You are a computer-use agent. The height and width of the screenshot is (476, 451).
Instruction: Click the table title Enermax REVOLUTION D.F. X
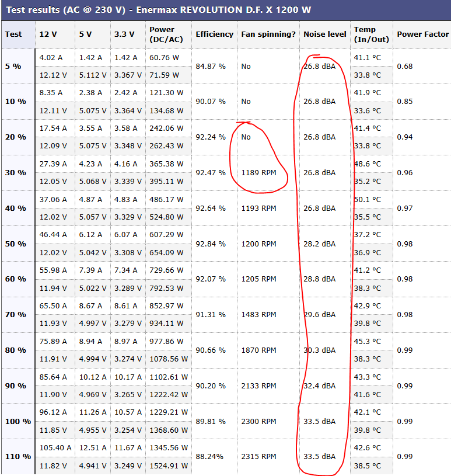[204, 10]
